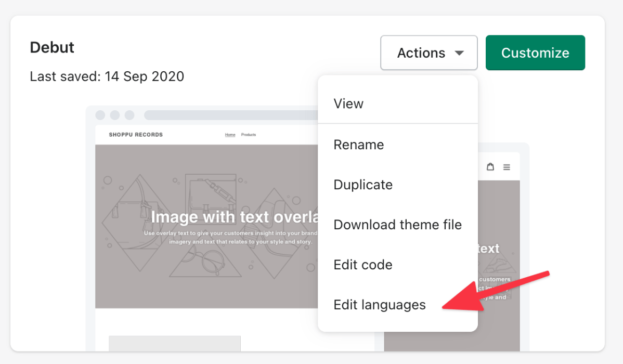Select View from the Actions menu
This screenshot has height=364, width=623.
(348, 103)
